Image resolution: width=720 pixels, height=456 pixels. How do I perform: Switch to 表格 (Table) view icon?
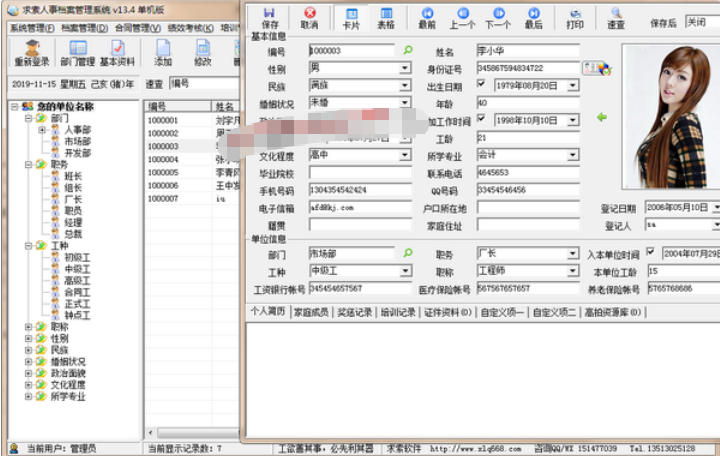tap(386, 16)
